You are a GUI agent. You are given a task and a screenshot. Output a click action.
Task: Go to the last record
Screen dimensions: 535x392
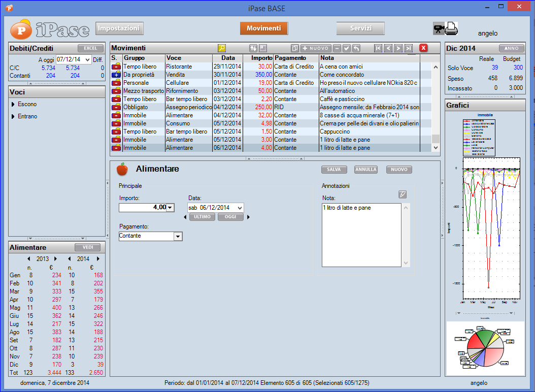[408, 48]
